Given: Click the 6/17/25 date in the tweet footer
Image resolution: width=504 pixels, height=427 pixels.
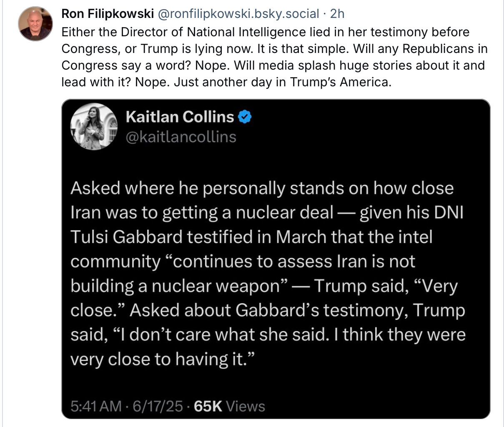Looking at the screenshot, I should [x=158, y=406].
